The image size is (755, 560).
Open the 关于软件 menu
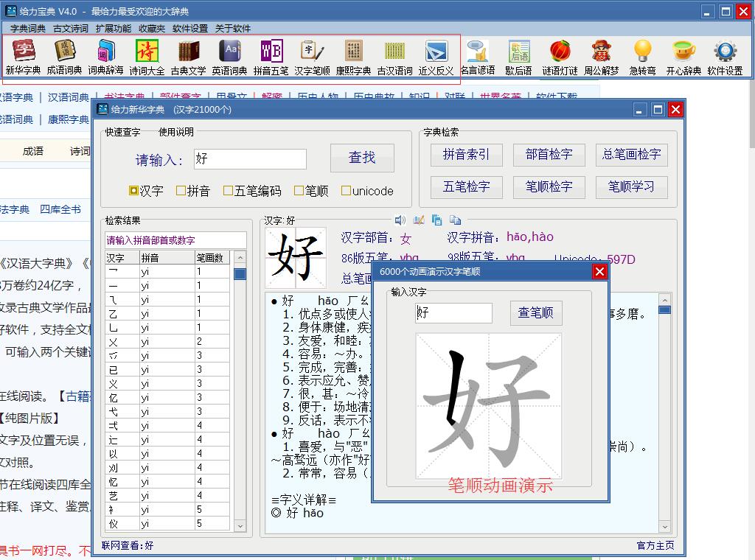click(x=232, y=29)
